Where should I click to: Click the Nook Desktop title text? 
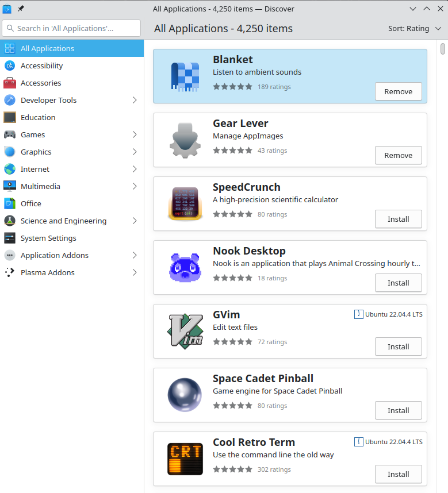click(x=249, y=251)
